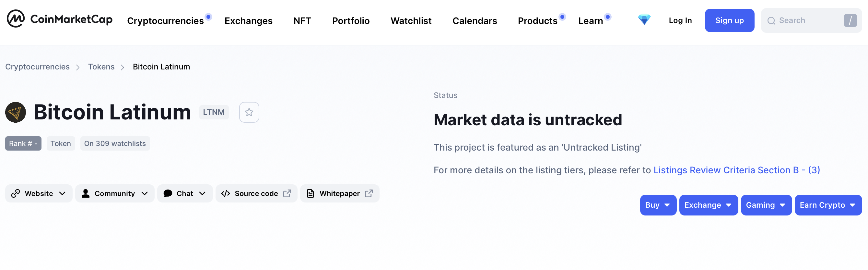The height and width of the screenshot is (270, 868).
Task: Open the Whitepaper document icon
Action: (x=310, y=193)
